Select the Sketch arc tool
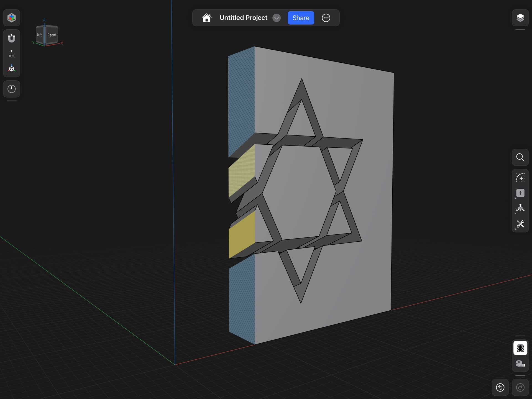Screen dimensions: 532x399 520,177
